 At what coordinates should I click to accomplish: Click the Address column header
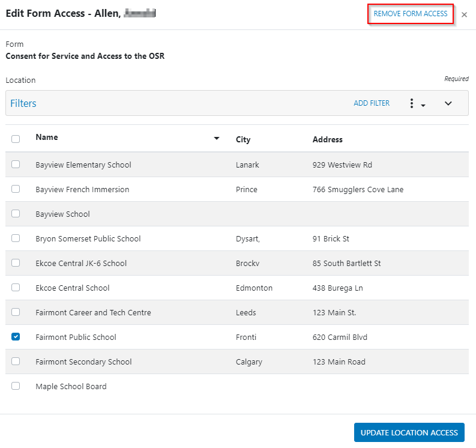pos(328,139)
